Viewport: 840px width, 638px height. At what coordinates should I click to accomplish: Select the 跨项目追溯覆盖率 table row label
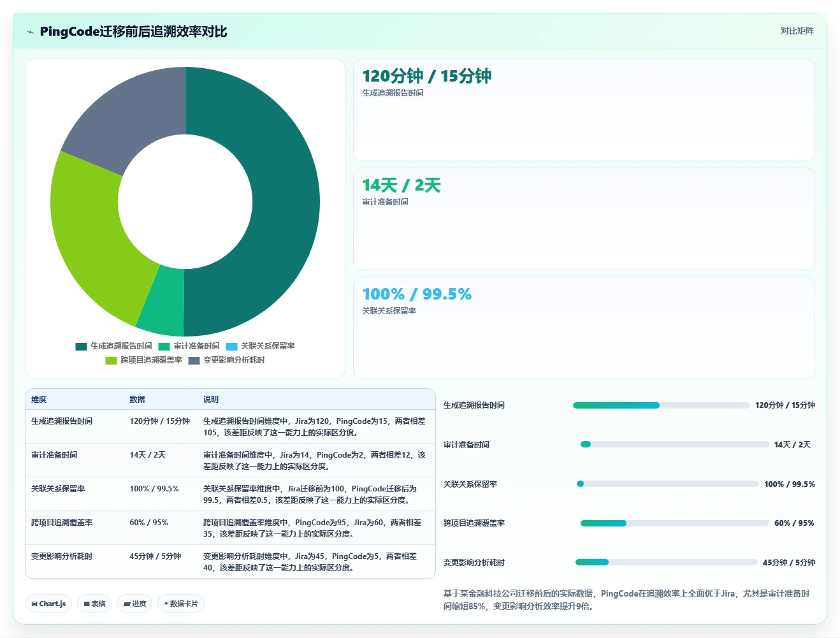[x=62, y=523]
